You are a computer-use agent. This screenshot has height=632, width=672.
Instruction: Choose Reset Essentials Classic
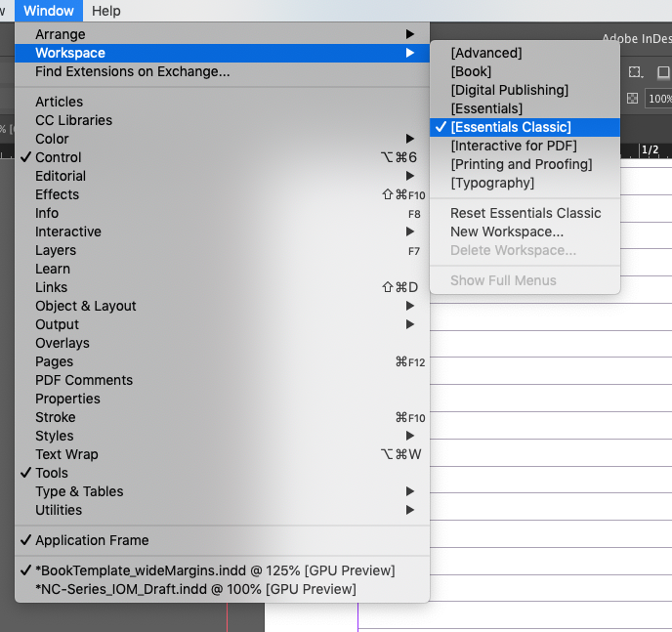525,213
